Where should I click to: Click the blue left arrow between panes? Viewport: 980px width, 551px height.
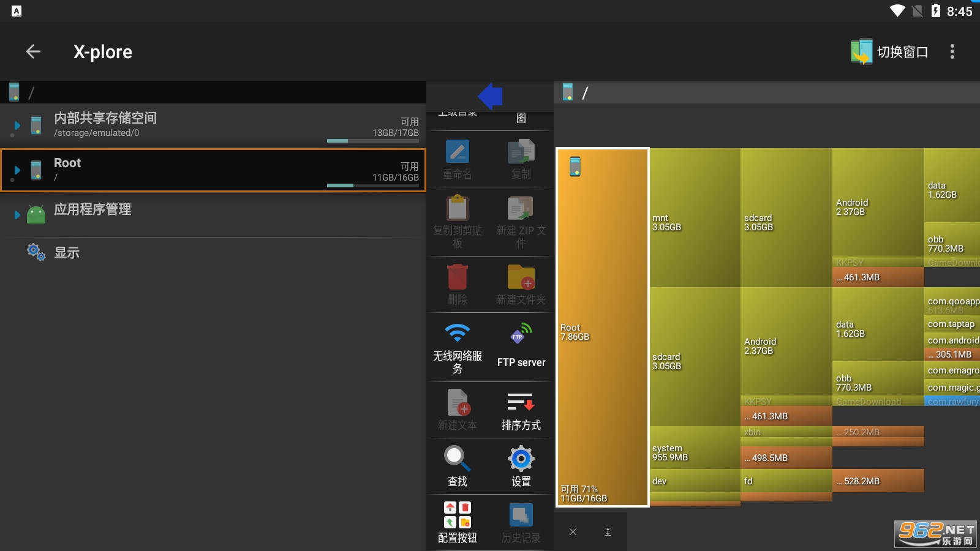coord(490,96)
